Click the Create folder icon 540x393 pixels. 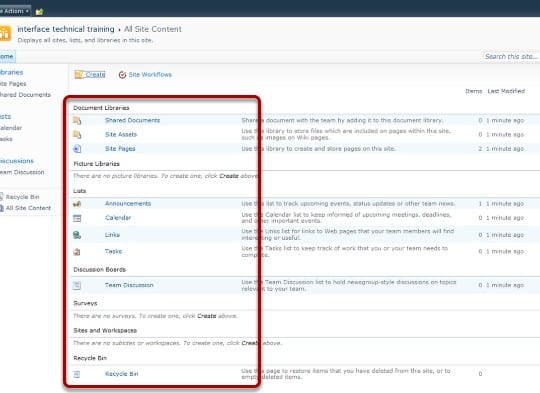coord(79,74)
